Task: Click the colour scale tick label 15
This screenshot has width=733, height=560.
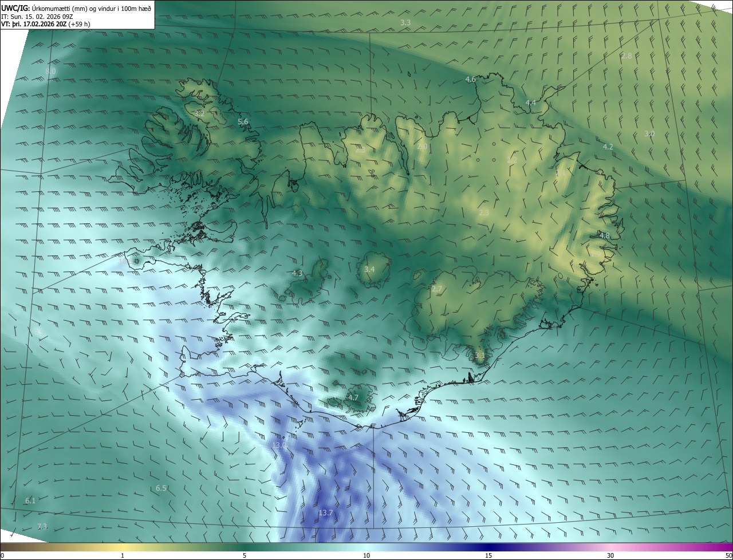Action: tap(488, 555)
